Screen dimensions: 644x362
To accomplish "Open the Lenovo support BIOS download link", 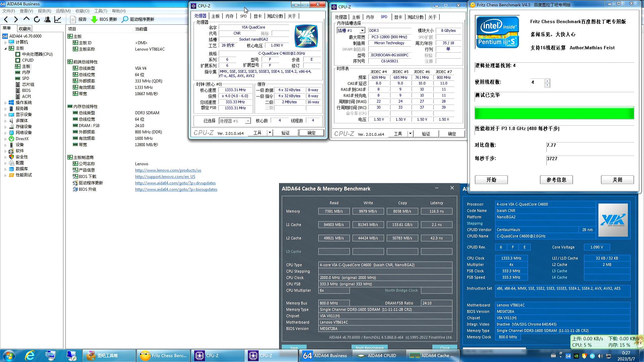I will [x=165, y=177].
